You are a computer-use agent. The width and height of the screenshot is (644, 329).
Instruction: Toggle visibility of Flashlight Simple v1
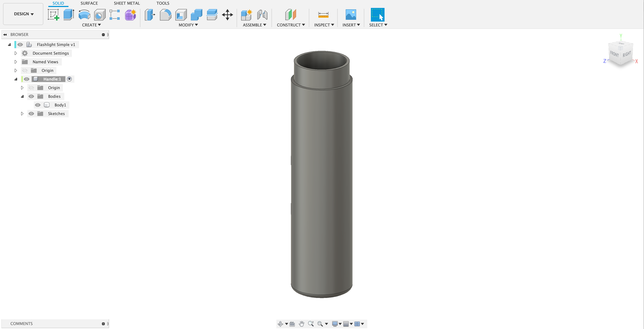tap(20, 45)
